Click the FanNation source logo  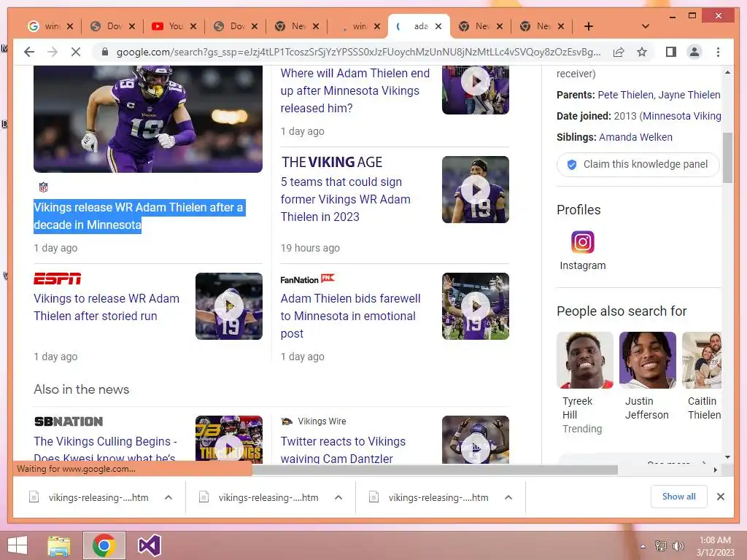pos(307,279)
